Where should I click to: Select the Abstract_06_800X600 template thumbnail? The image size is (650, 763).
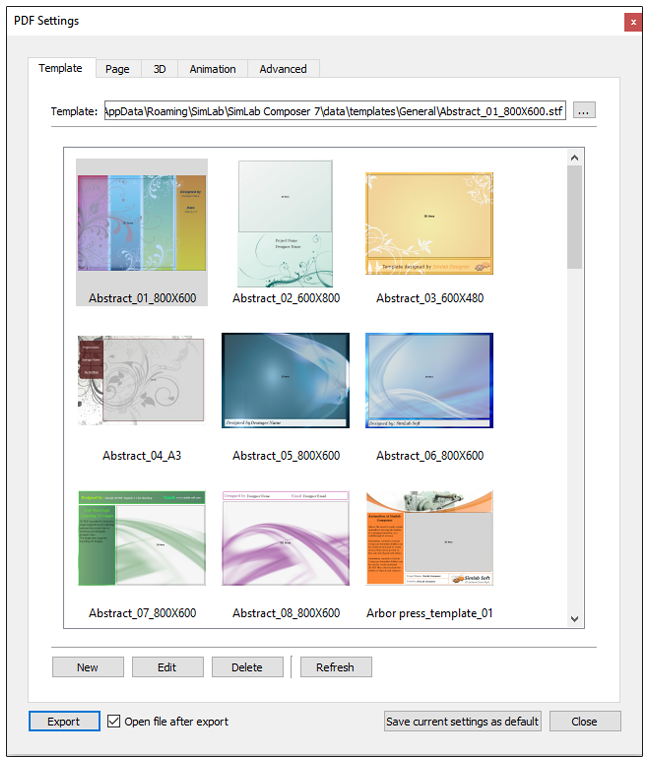pos(429,381)
